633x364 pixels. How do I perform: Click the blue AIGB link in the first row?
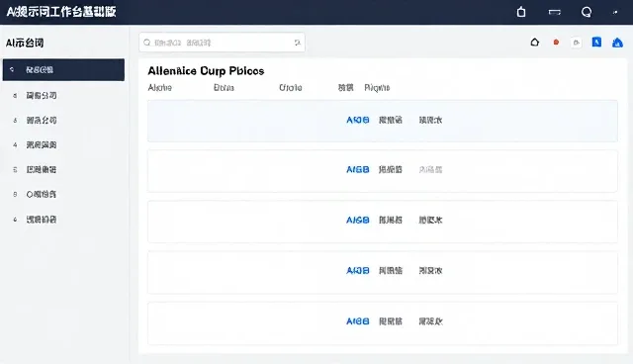[x=358, y=120]
